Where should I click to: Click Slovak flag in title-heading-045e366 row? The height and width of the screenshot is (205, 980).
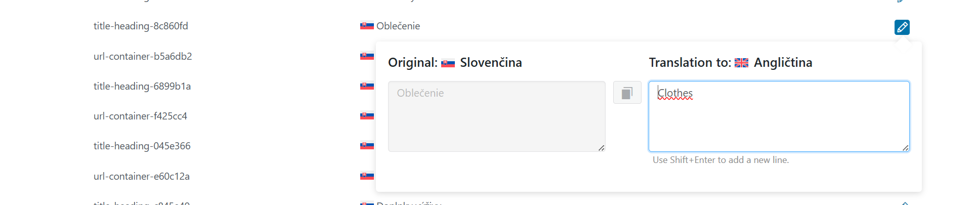[367, 146]
